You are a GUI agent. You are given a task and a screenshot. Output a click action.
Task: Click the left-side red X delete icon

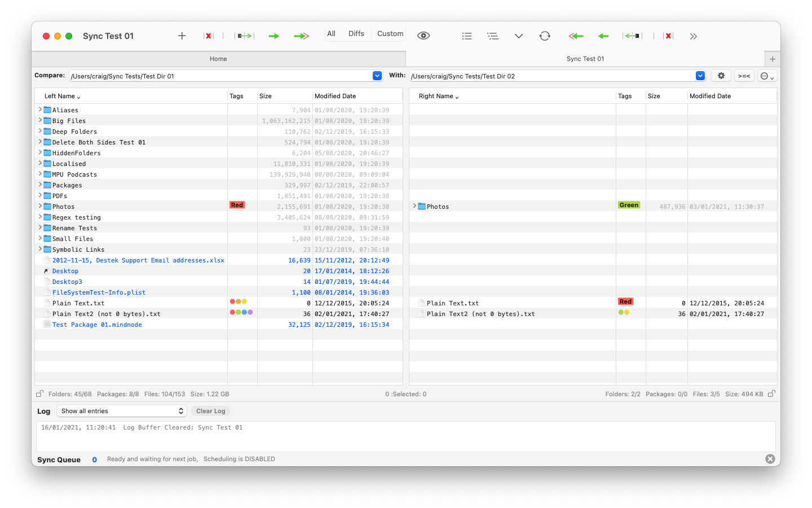209,36
